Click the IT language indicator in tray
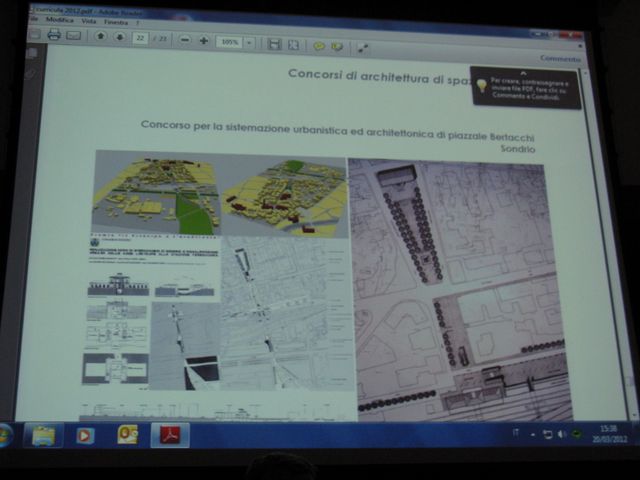This screenshot has width=640, height=480. (x=516, y=433)
